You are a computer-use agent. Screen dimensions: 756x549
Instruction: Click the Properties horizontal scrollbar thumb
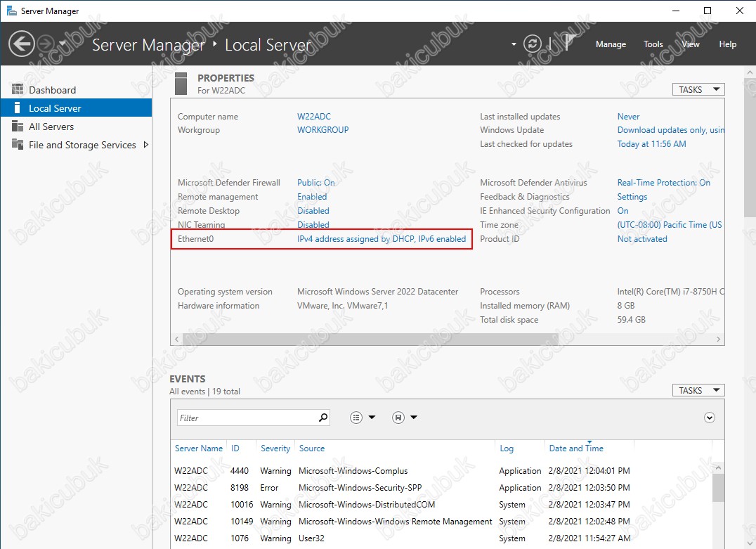370,339
